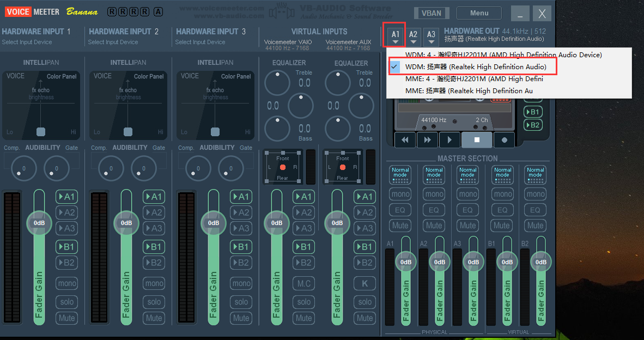Toggle EQ on A2 master bus
644x340 pixels.
[434, 210]
